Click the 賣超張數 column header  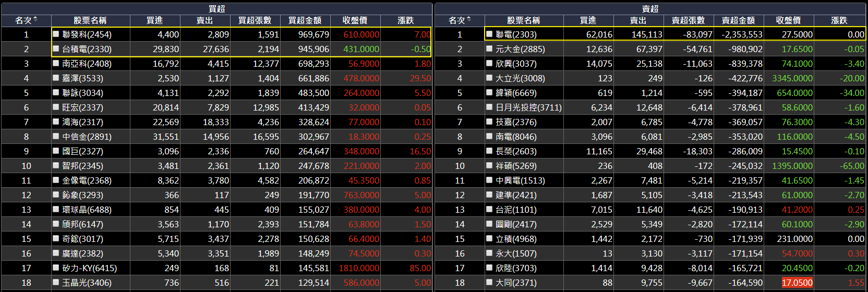pyautogui.click(x=689, y=20)
